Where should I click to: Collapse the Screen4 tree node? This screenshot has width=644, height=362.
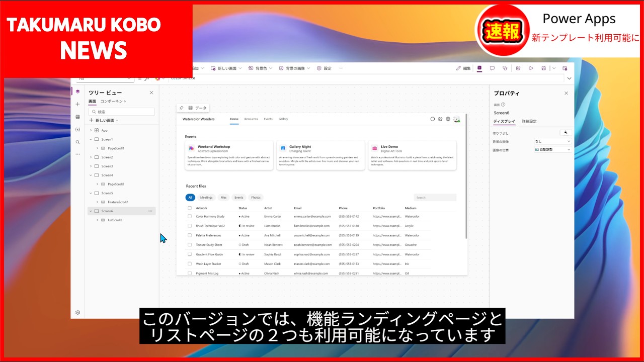tap(91, 175)
